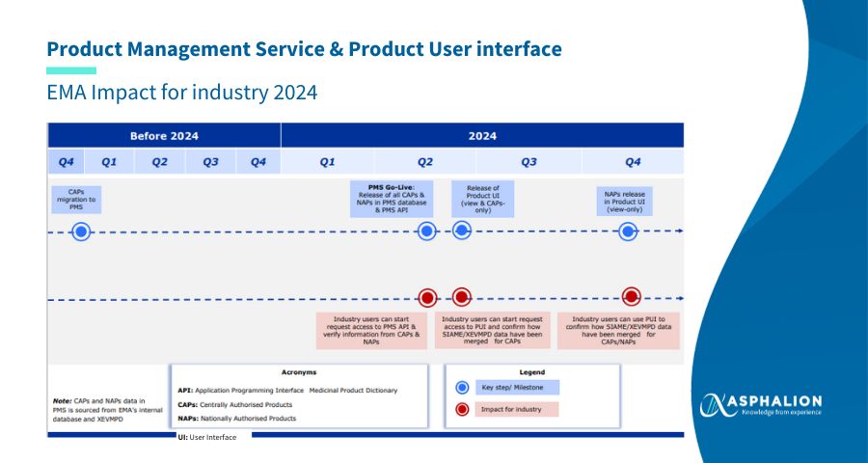
Task: Select the blue Release of Product UI marker
Action: (462, 231)
